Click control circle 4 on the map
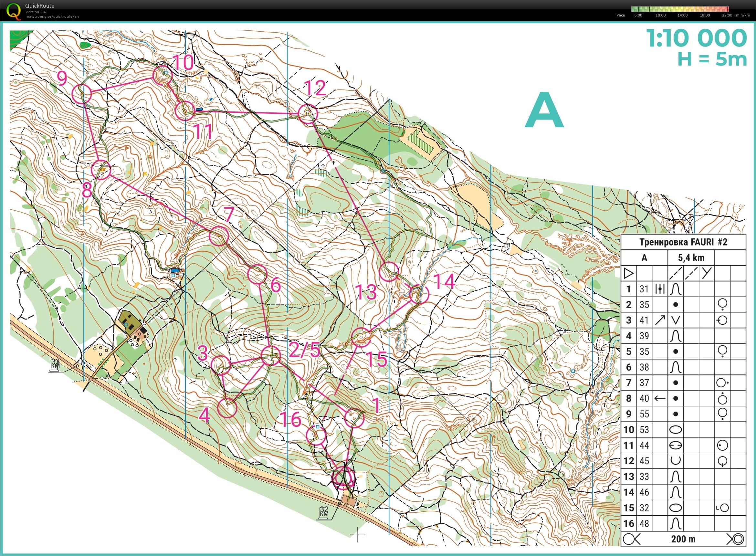 pyautogui.click(x=227, y=408)
